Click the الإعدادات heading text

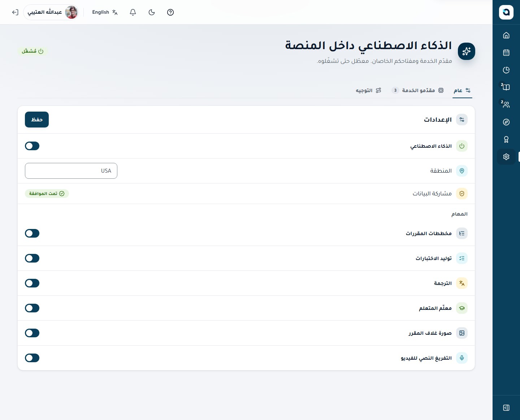click(438, 120)
